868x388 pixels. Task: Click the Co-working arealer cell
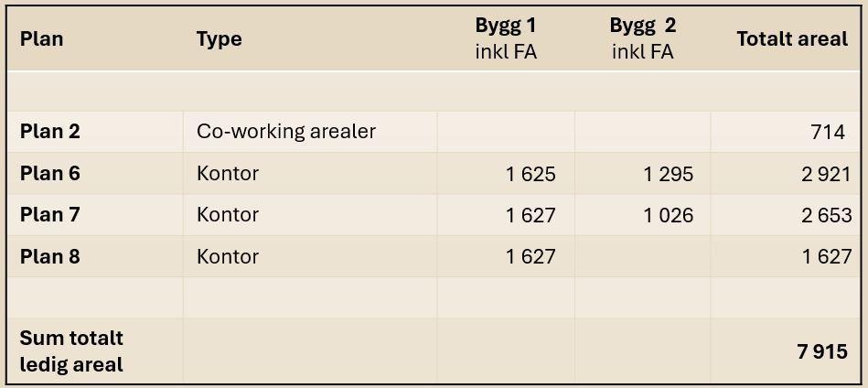pyautogui.click(x=286, y=132)
